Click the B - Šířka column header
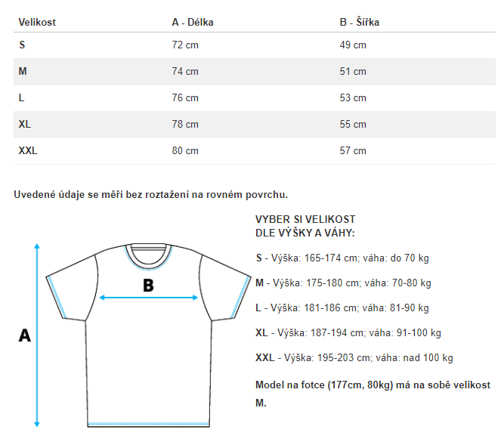 (x=360, y=22)
